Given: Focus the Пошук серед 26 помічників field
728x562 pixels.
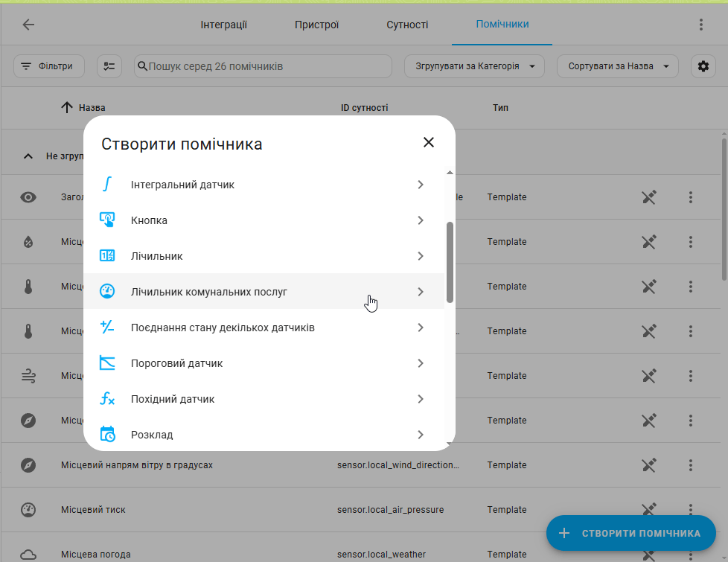Looking at the screenshot, I should pyautogui.click(x=263, y=66).
